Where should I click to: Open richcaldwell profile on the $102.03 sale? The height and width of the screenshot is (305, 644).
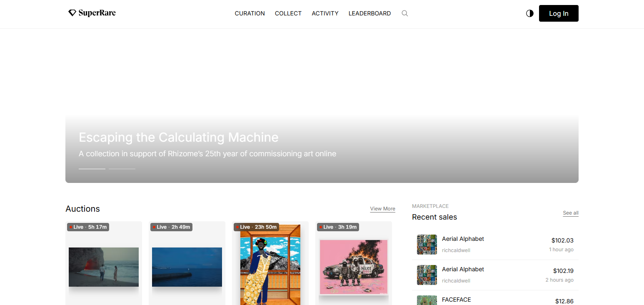coord(456,250)
